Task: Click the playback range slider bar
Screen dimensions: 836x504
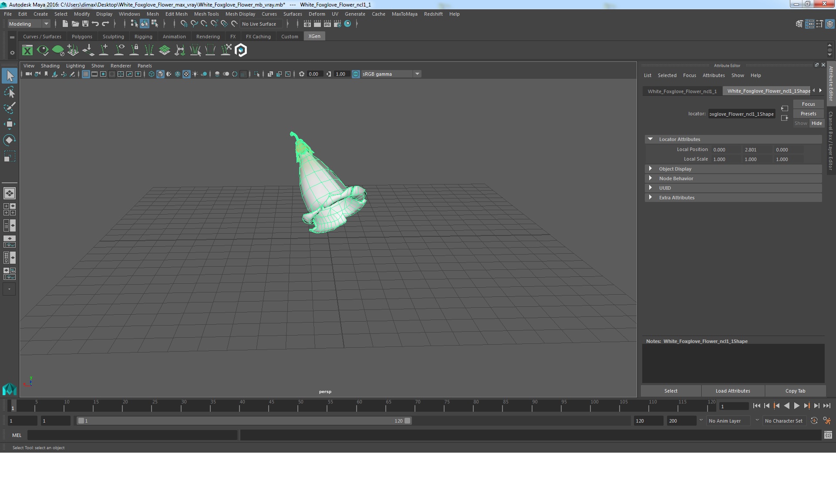Action: [x=244, y=421]
